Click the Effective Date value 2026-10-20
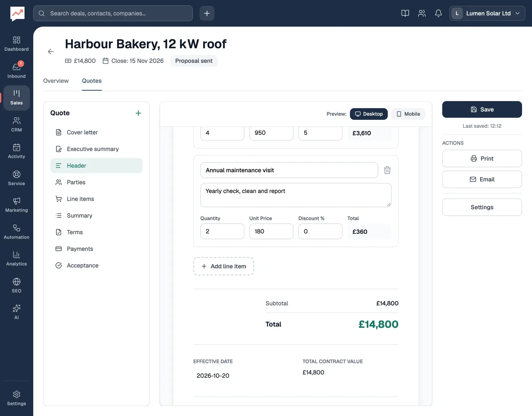The image size is (532, 416). 213,376
